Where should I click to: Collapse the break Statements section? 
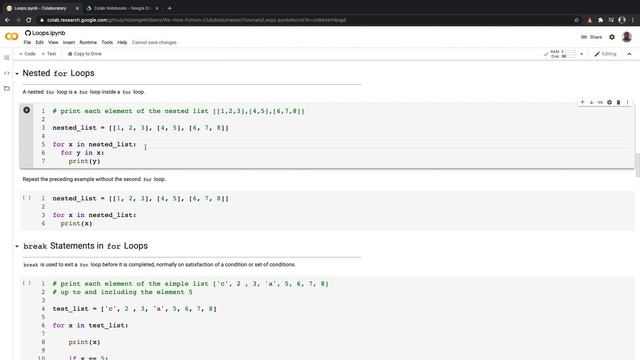click(x=17, y=246)
